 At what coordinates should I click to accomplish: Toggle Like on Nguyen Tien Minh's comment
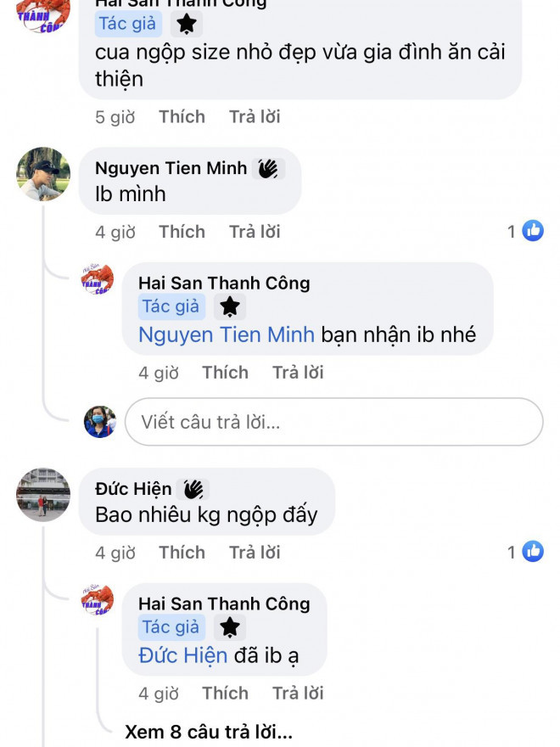(182, 231)
